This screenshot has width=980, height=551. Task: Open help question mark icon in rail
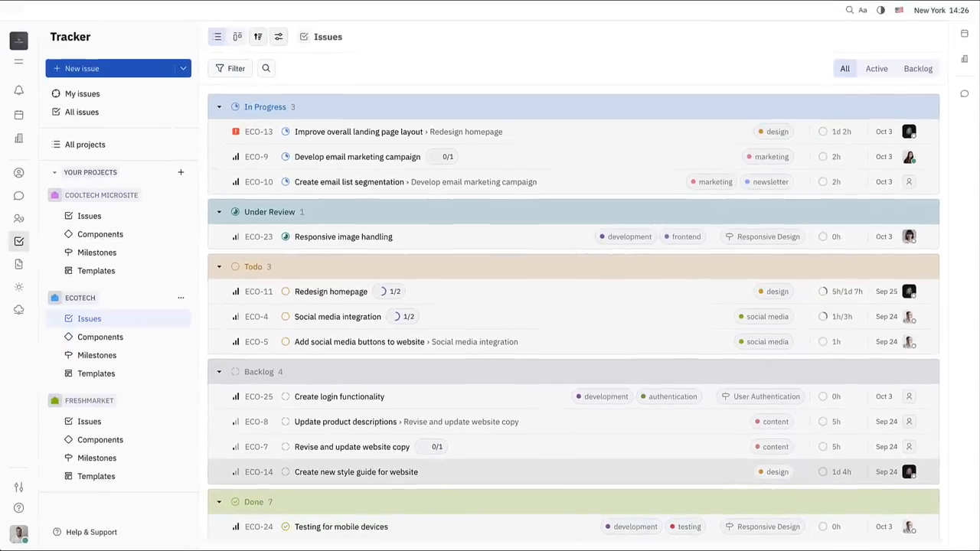(19, 508)
